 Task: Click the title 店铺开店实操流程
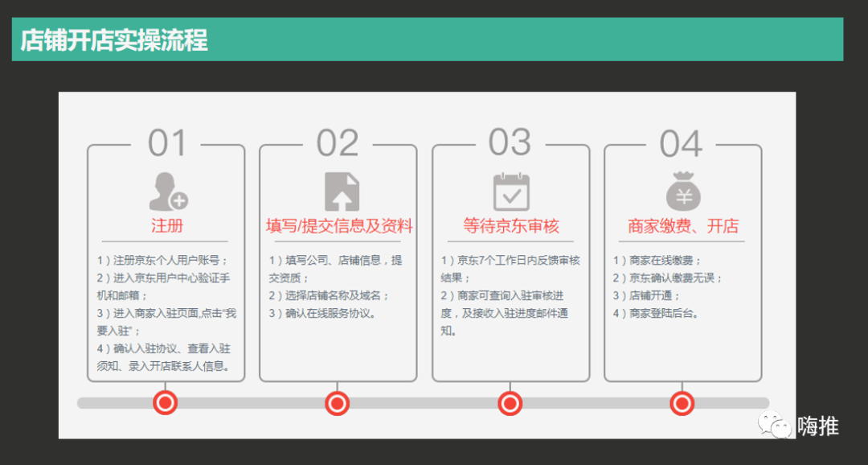tap(114, 40)
